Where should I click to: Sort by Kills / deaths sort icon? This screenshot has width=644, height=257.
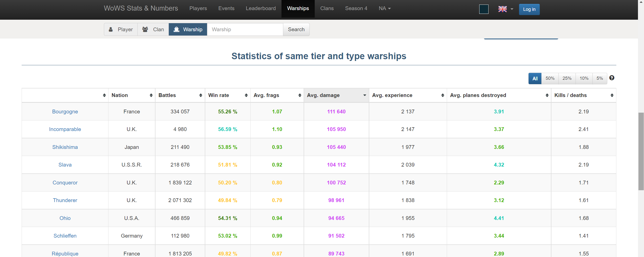(612, 95)
